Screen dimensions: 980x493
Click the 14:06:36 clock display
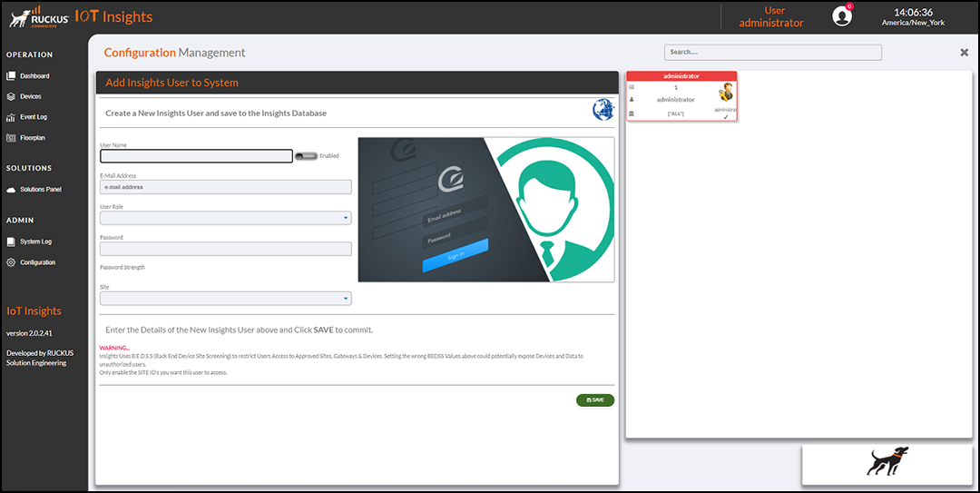(913, 12)
